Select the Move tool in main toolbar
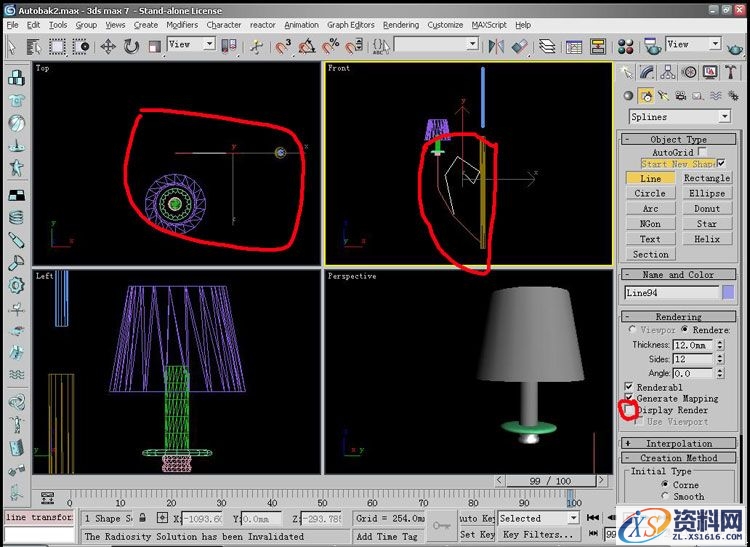750x547 pixels. pos(108,46)
